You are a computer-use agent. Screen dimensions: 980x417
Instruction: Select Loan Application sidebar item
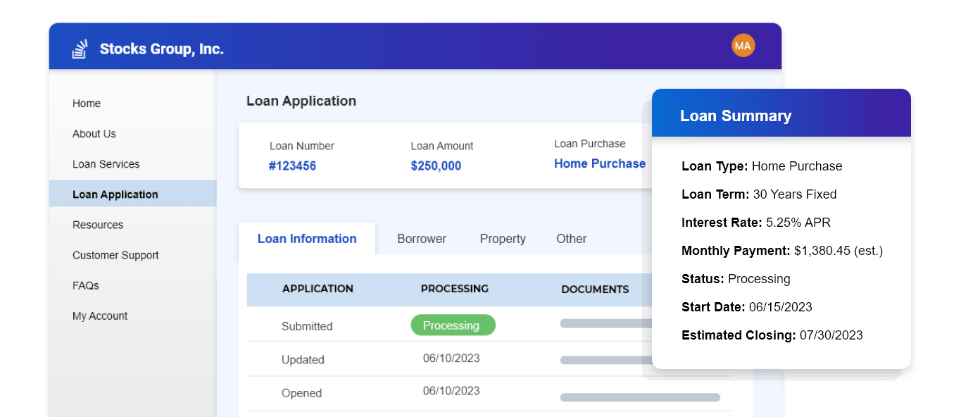point(133,194)
